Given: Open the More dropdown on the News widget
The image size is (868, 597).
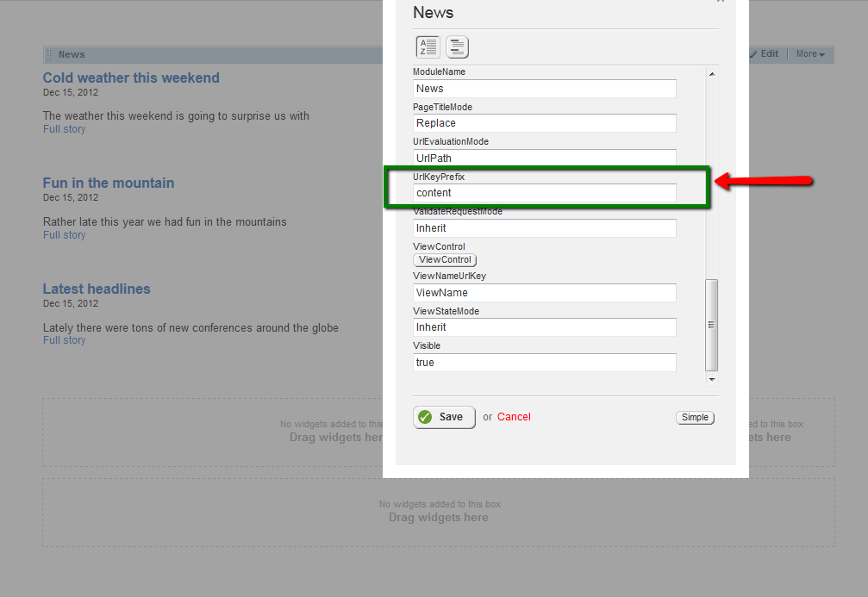Looking at the screenshot, I should (x=810, y=54).
